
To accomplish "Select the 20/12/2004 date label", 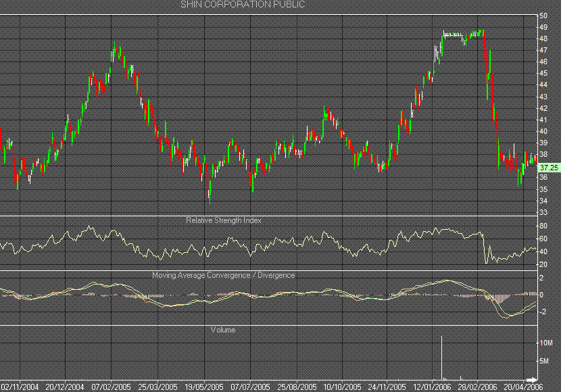I will pos(65,387).
